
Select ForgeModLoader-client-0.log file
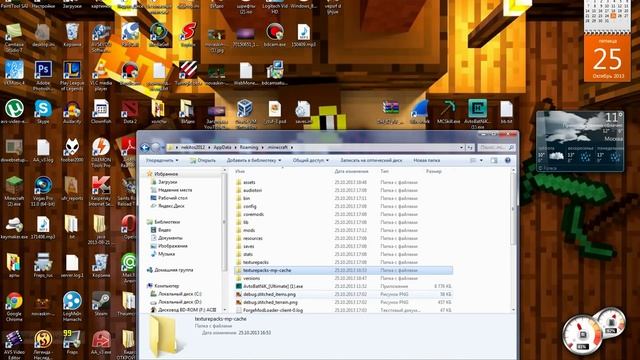(x=343, y=310)
